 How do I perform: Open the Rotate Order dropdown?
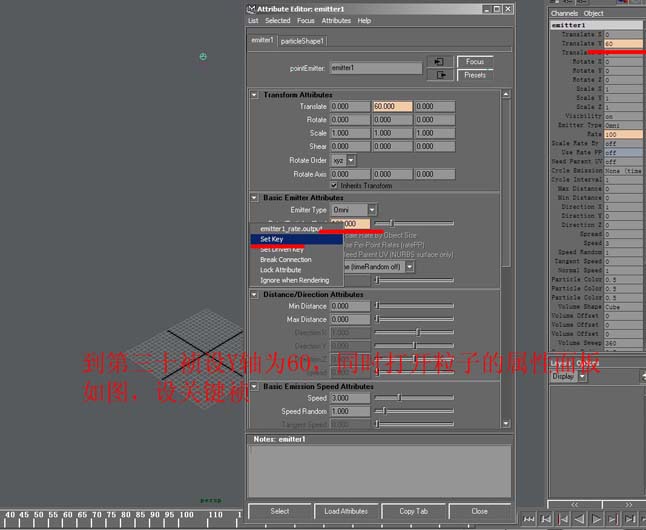[x=344, y=160]
